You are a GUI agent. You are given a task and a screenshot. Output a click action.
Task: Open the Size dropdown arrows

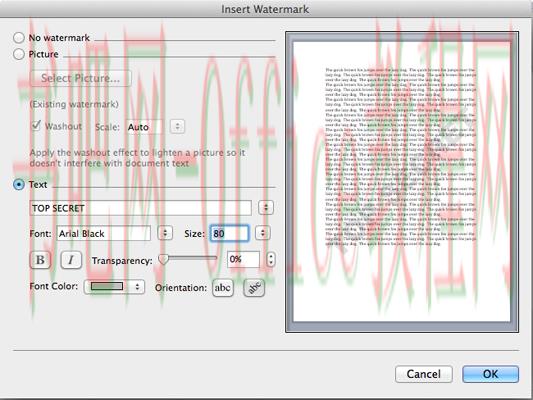pos(262,233)
